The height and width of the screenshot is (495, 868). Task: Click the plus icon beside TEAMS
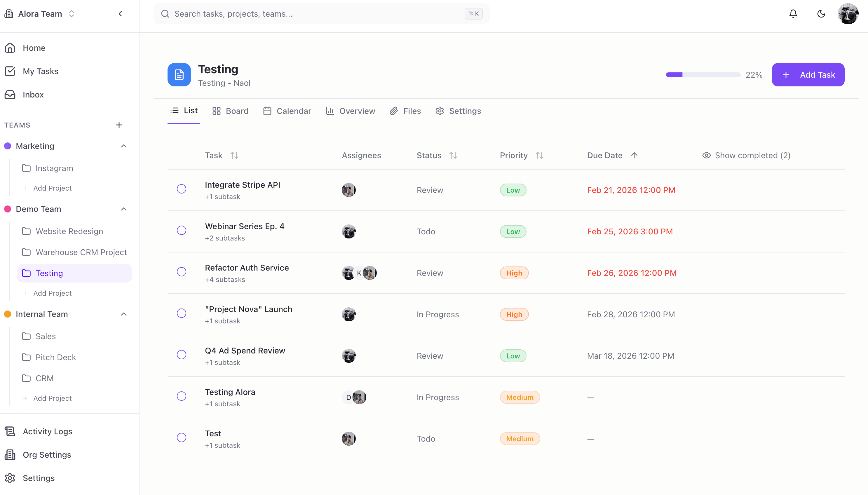[x=119, y=125]
